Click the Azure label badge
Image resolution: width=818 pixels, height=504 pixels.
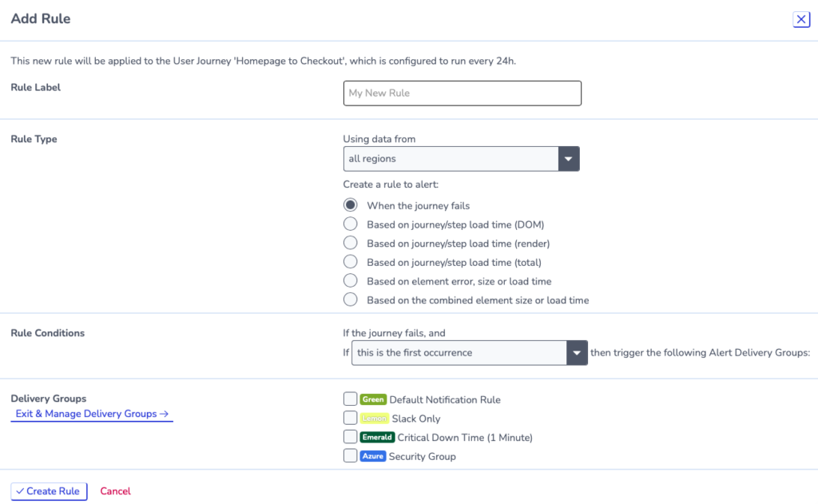[372, 456]
